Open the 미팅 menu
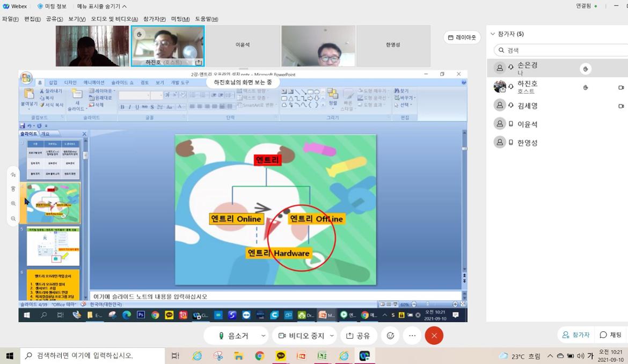This screenshot has height=364, width=628. point(180,19)
